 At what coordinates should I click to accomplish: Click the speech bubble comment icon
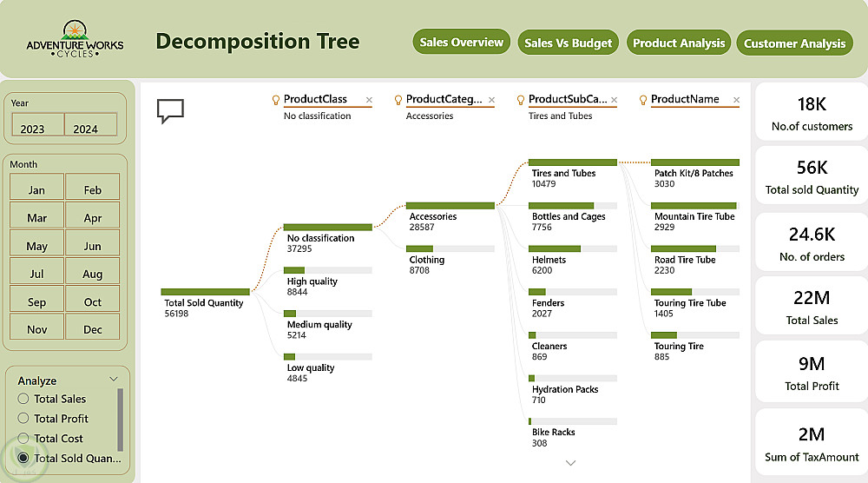170,111
